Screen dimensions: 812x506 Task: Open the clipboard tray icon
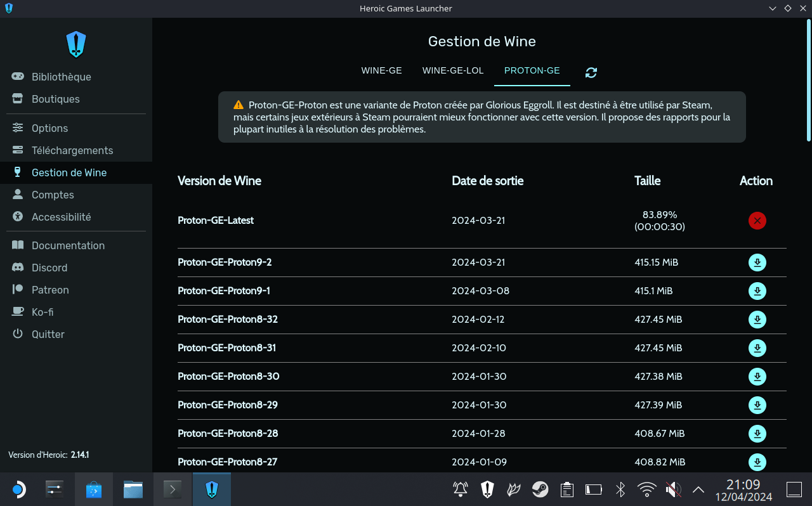click(567, 489)
